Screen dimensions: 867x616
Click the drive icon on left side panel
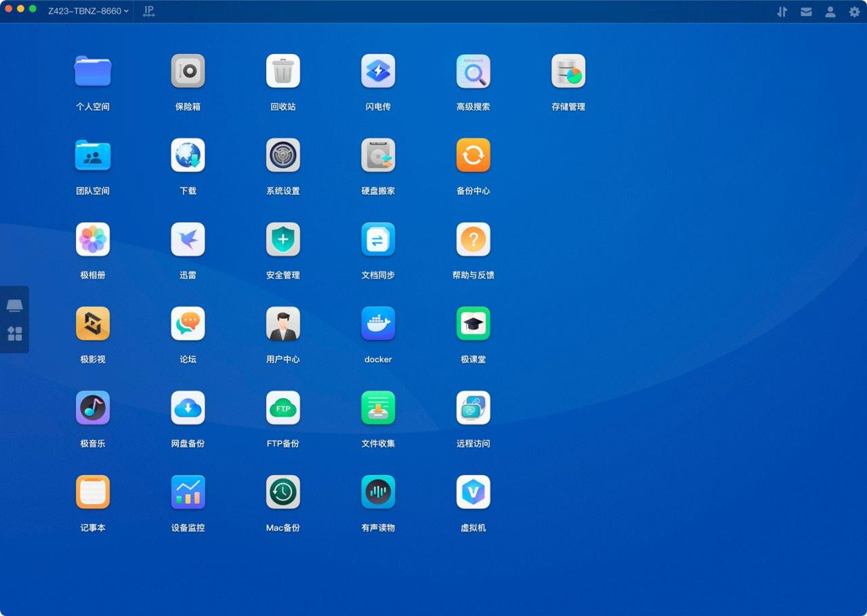(x=14, y=306)
